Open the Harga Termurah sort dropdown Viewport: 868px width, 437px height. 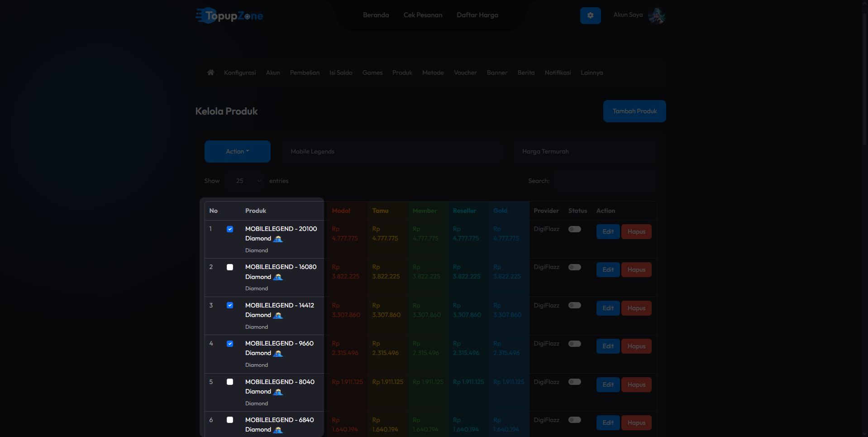585,151
